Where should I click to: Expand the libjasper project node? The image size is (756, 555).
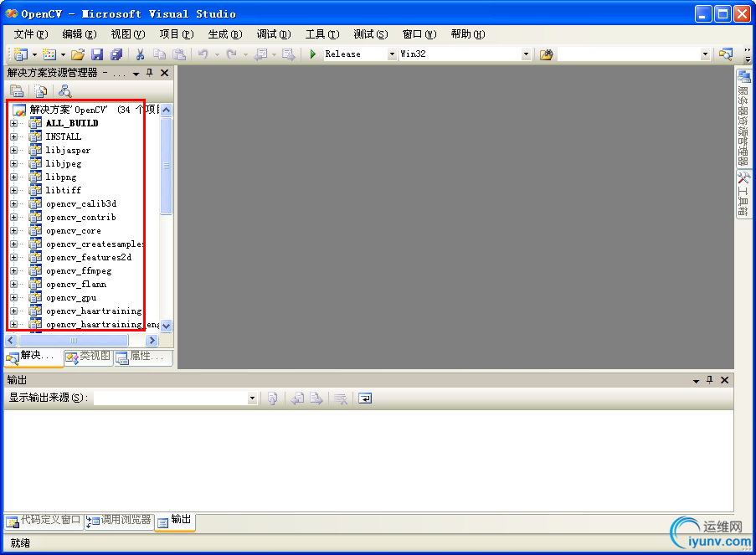(x=14, y=151)
